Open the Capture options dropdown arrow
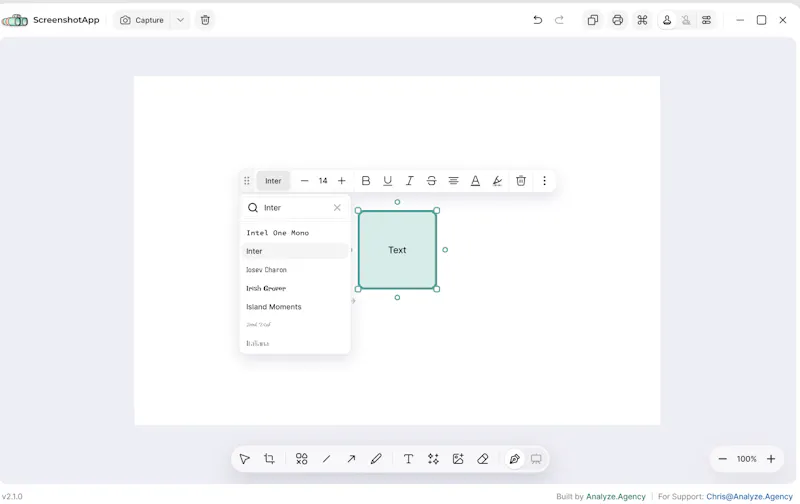This screenshot has width=800, height=504. pyautogui.click(x=180, y=20)
